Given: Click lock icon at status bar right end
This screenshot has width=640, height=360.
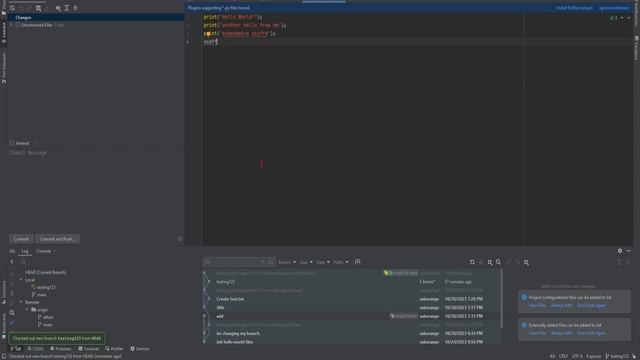Looking at the screenshot, I should 634,356.
